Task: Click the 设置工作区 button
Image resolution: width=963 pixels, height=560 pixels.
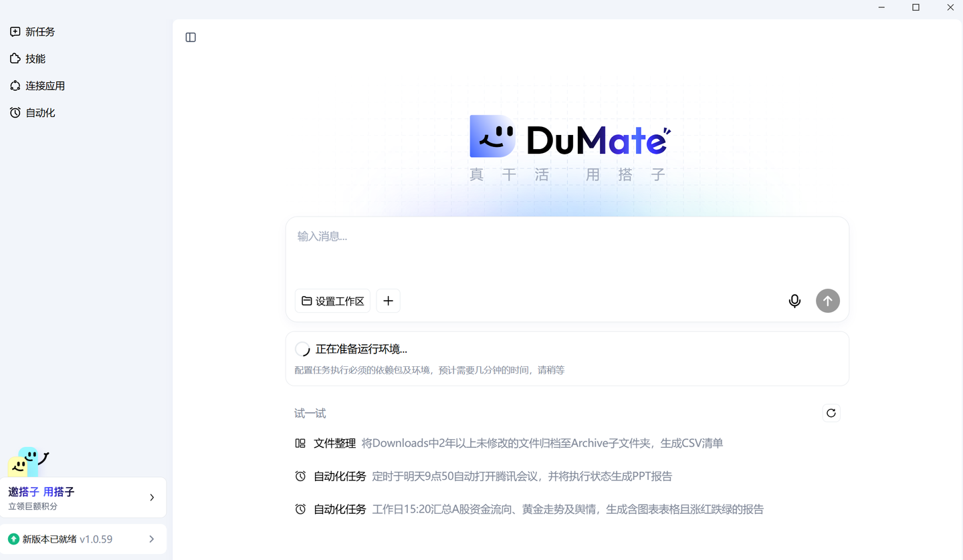Action: pyautogui.click(x=332, y=301)
